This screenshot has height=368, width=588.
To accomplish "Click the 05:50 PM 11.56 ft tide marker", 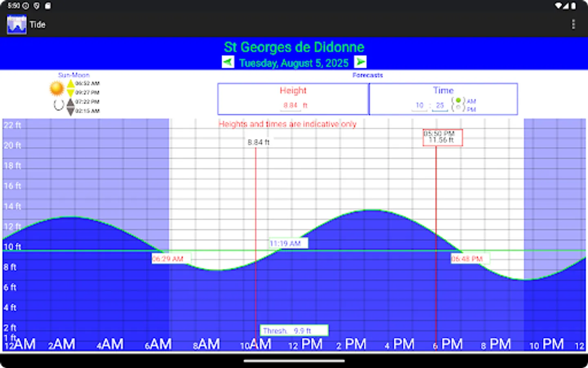I will coord(443,138).
